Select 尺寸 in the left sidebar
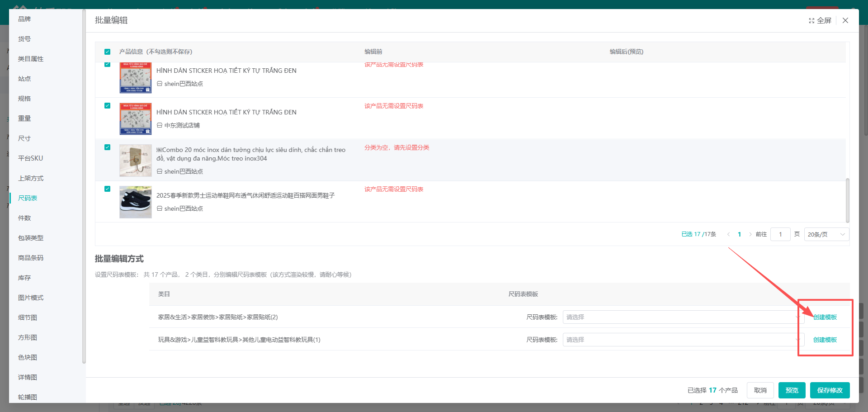This screenshot has height=412, width=868. click(24, 138)
